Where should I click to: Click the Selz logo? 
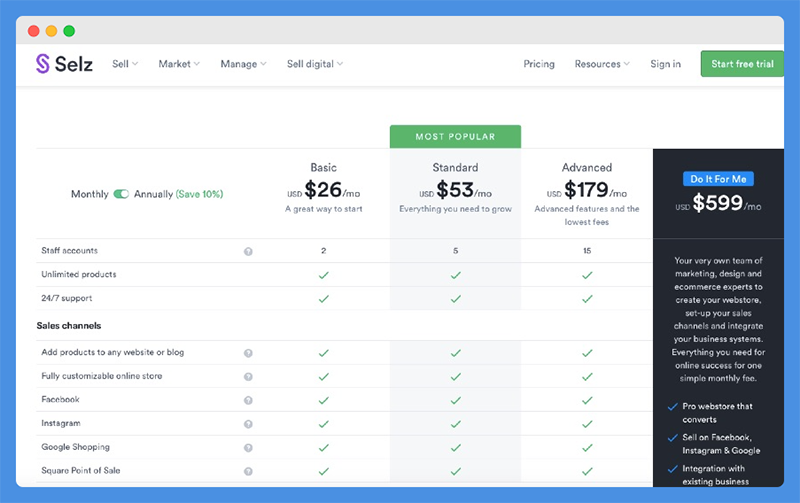tap(64, 64)
